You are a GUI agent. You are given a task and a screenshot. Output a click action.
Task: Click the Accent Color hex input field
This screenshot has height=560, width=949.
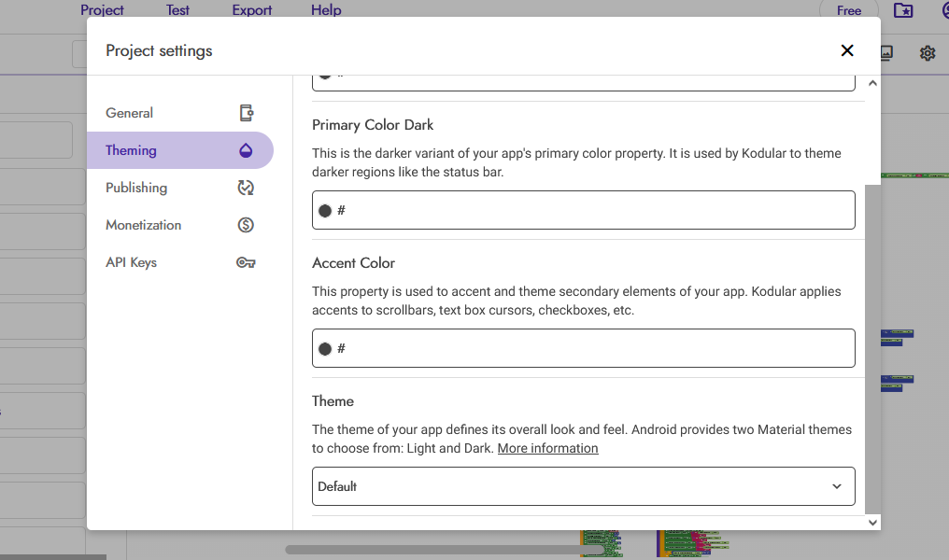pos(588,348)
